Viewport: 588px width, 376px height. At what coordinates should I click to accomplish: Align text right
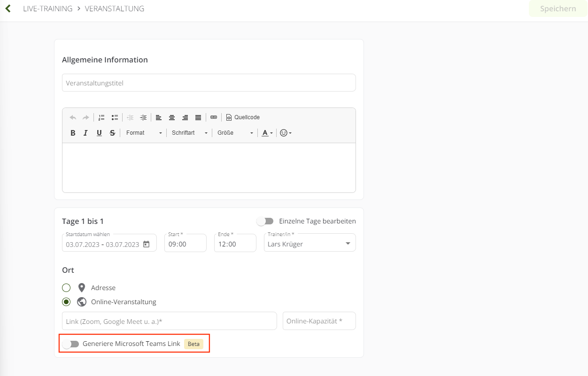185,117
